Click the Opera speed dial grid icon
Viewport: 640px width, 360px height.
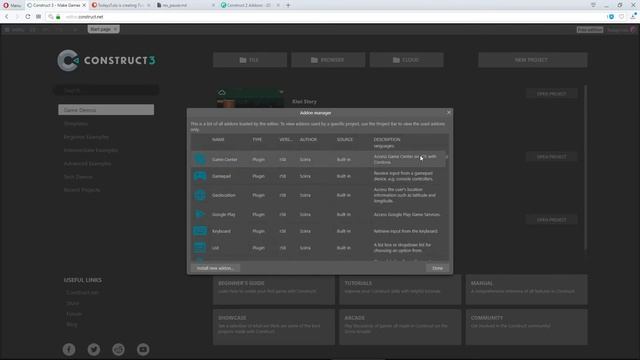point(38,17)
